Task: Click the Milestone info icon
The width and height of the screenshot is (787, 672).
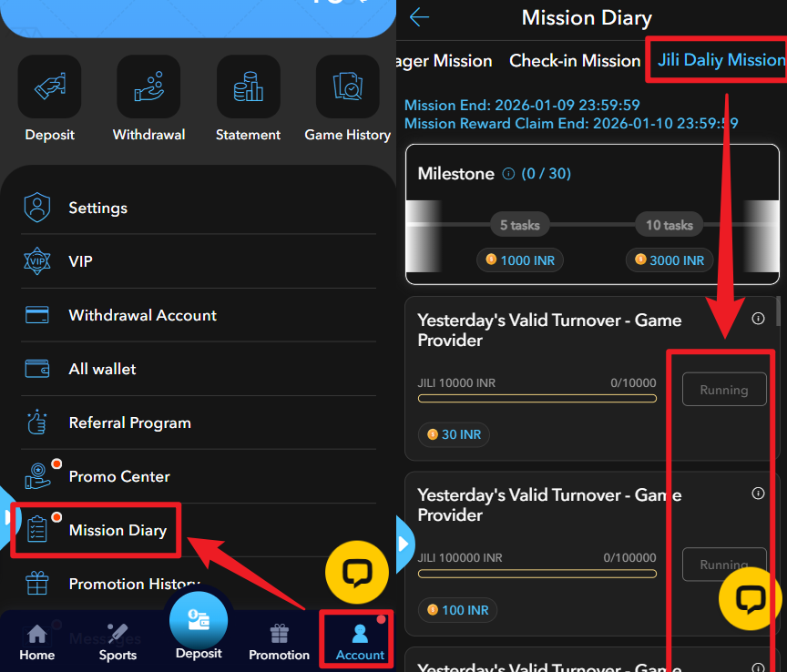Action: click(508, 174)
